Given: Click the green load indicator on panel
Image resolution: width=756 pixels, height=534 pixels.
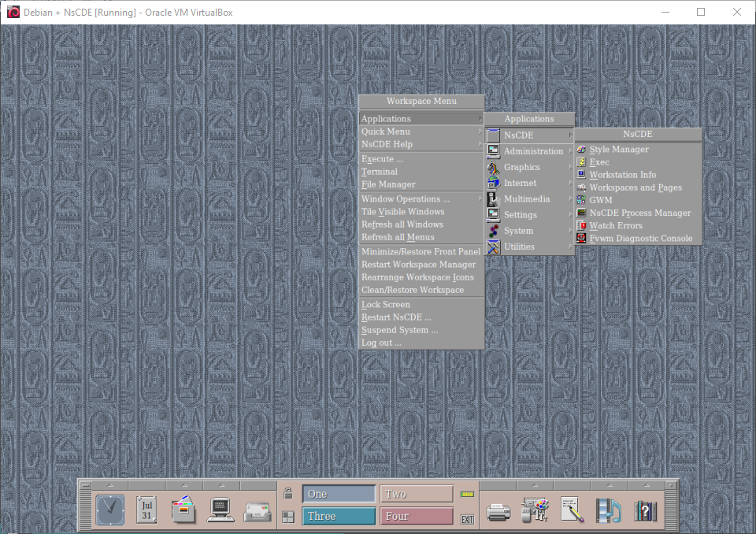Looking at the screenshot, I should click(x=468, y=494).
